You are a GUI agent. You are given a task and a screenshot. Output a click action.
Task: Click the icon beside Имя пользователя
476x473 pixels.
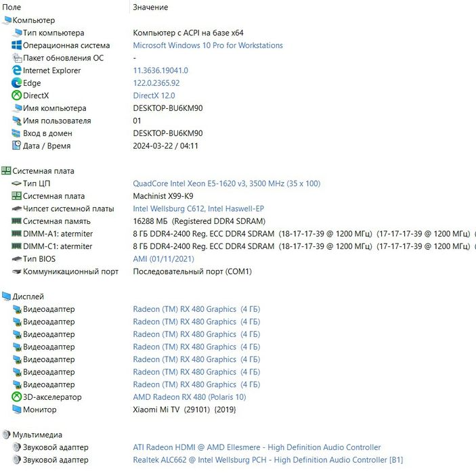point(16,120)
